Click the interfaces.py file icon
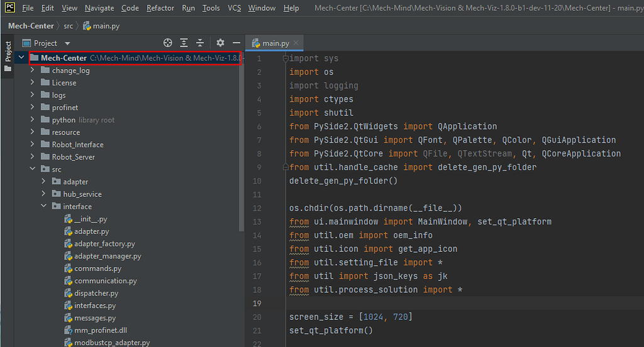The width and height of the screenshot is (644, 347). pyautogui.click(x=68, y=305)
